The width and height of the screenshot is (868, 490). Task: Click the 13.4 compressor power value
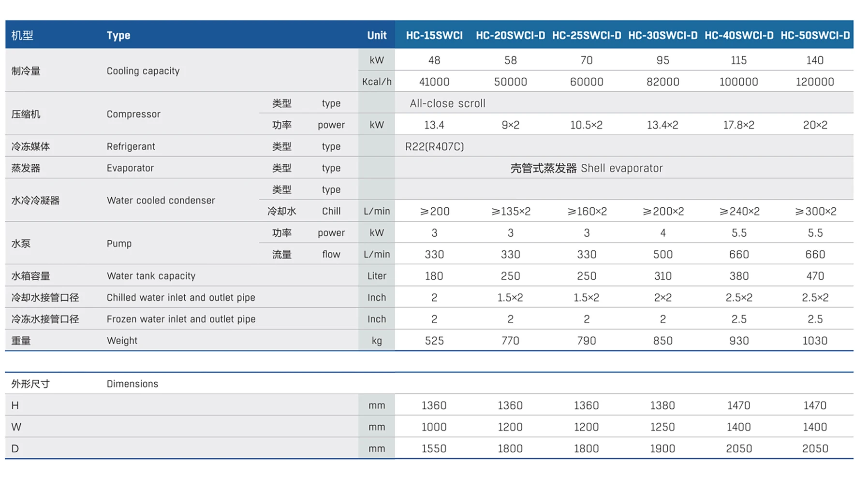coord(434,125)
